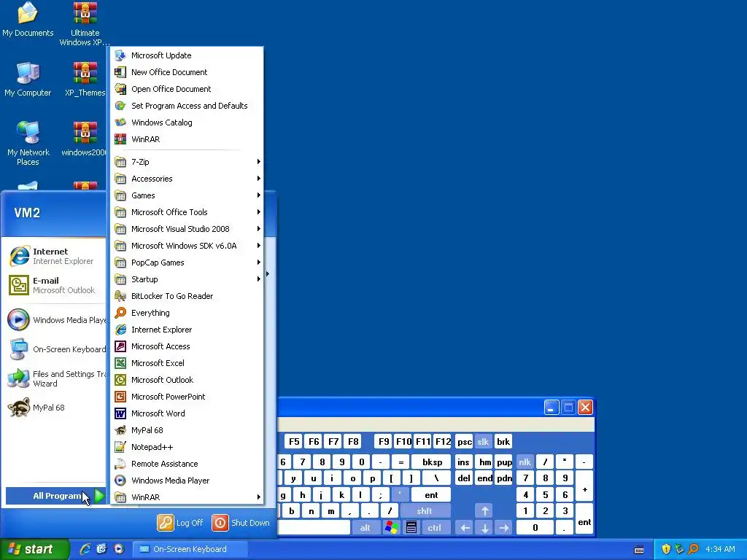Click the spacebar on keyboard
This screenshot has height=560, width=747.
[314, 528]
